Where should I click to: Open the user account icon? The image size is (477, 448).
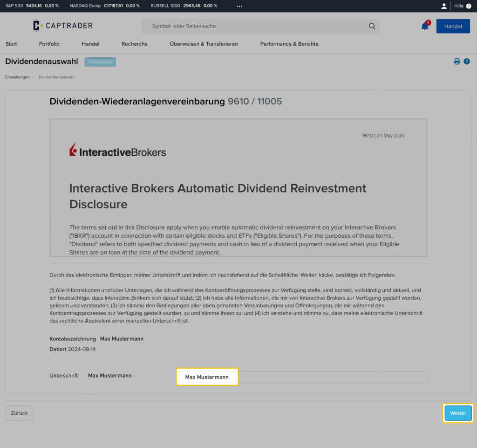coord(444,6)
